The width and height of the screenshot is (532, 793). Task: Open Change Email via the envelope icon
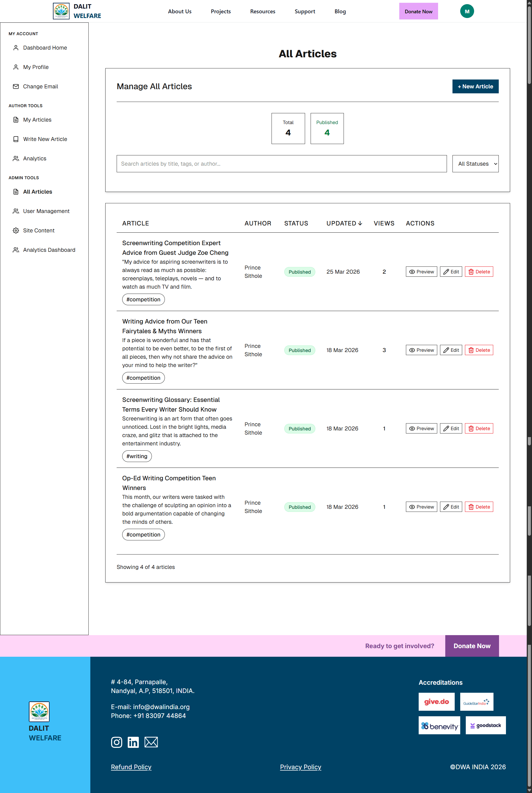click(x=16, y=86)
